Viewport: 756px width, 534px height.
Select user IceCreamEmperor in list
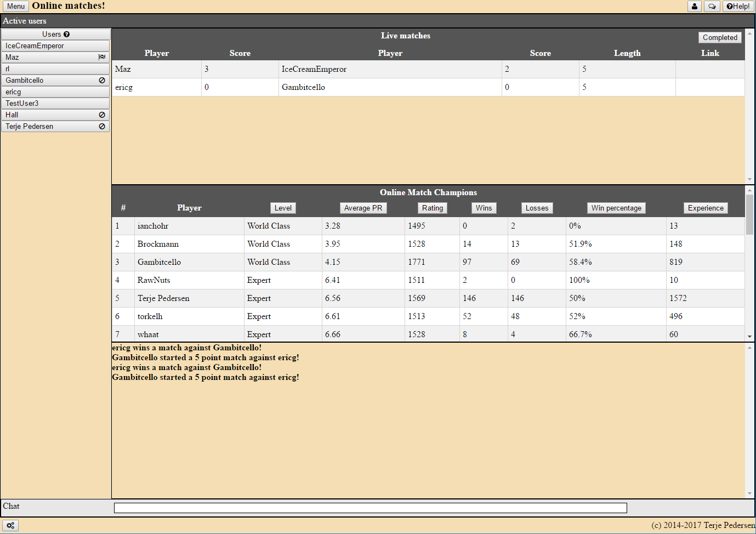coord(55,46)
